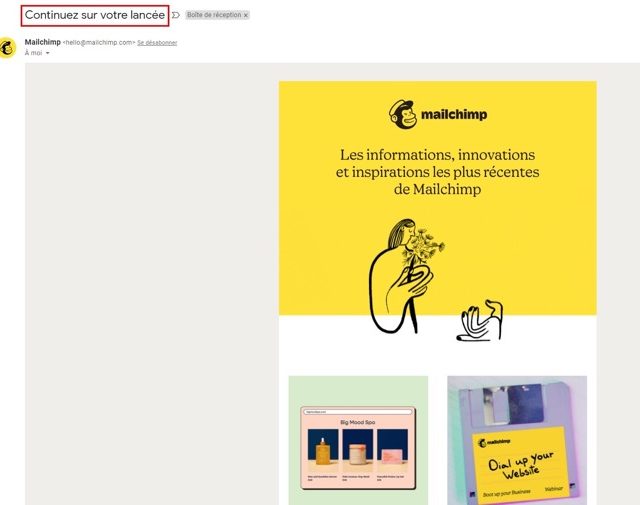The image size is (640, 505).
Task: Expand recipient details arrow beside À moi
Action: pyautogui.click(x=47, y=53)
